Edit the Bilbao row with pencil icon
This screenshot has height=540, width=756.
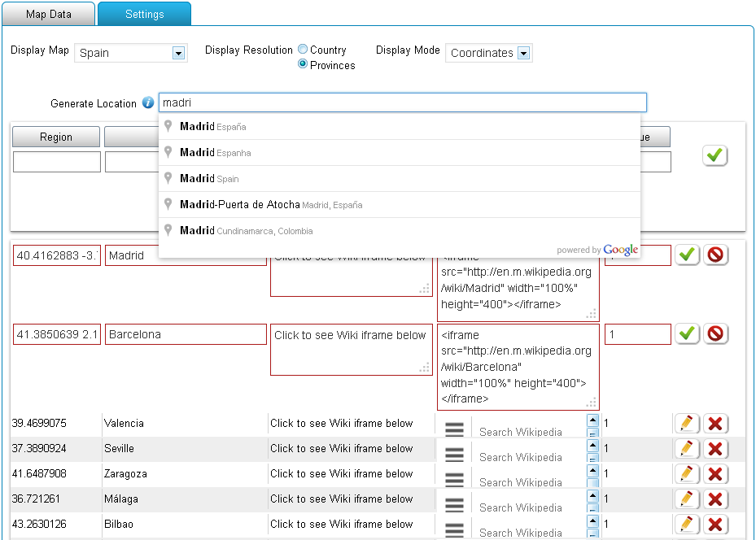(x=687, y=524)
